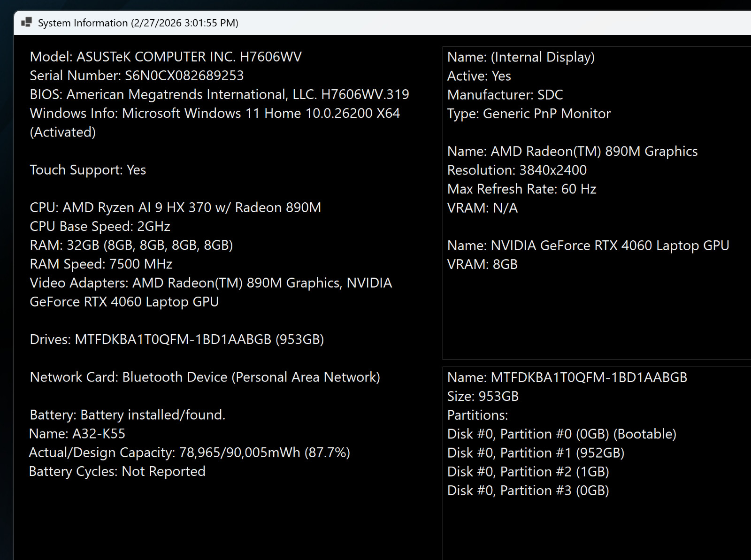Viewport: 751px width, 560px height.
Task: Click the RAM: 32GB line
Action: pos(131,245)
